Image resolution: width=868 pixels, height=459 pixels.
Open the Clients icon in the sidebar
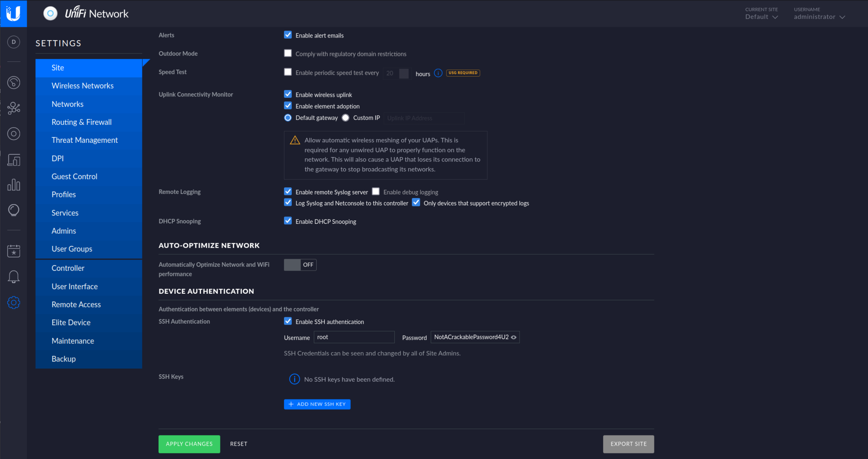coord(14,160)
